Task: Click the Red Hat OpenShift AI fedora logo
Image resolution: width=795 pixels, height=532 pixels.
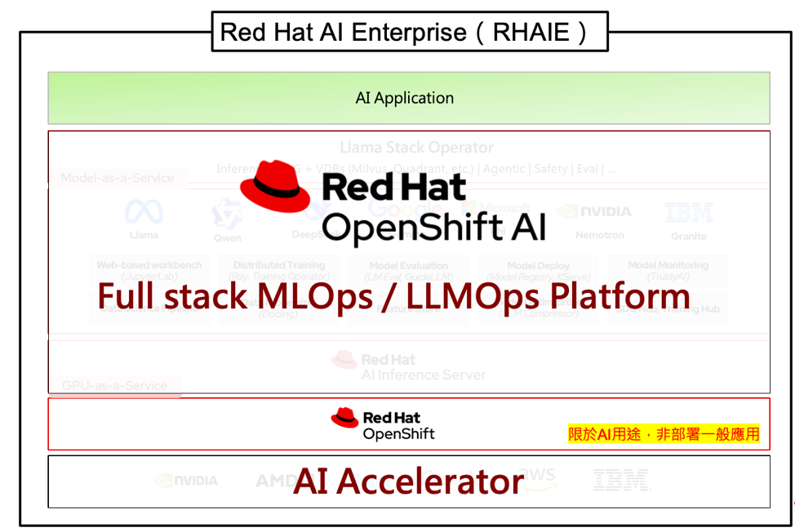Action: point(276,188)
